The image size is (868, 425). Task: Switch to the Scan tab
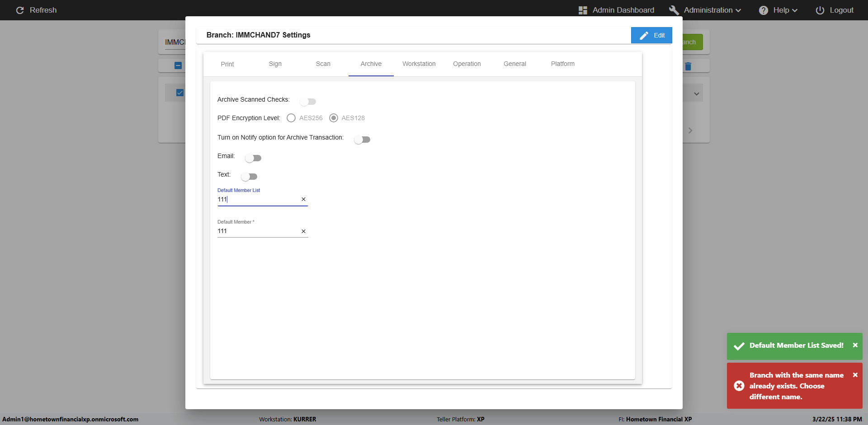(x=323, y=64)
